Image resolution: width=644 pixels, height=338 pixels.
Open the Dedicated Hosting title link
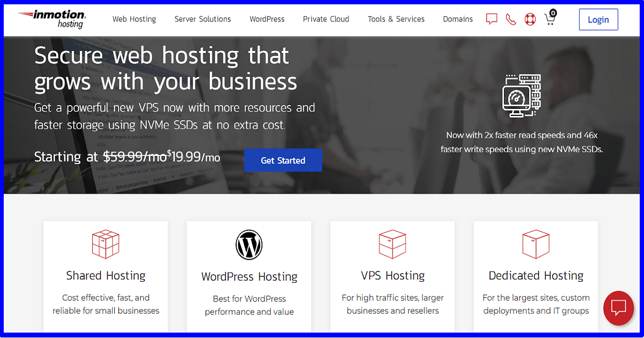536,276
